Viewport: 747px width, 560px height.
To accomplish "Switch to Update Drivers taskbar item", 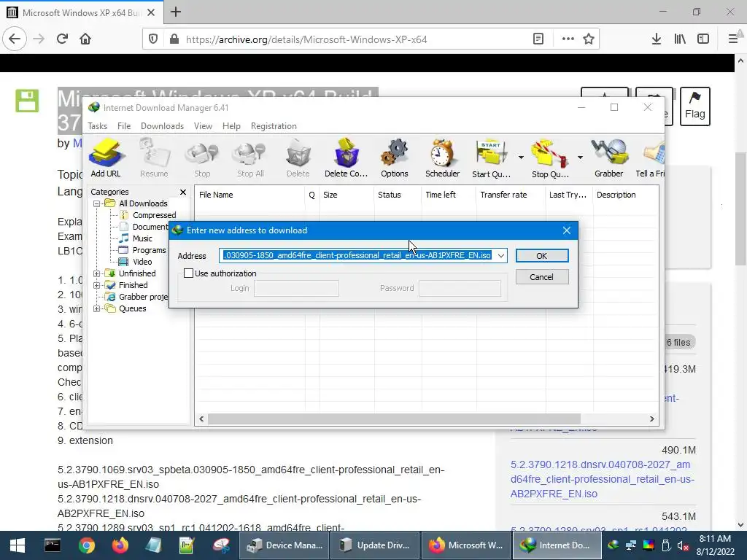I will click(375, 545).
